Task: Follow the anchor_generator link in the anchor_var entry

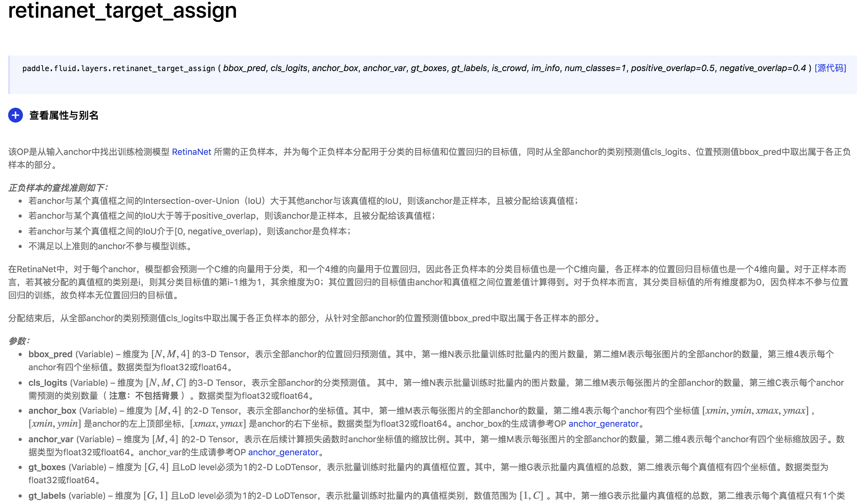Action: pyautogui.click(x=283, y=452)
